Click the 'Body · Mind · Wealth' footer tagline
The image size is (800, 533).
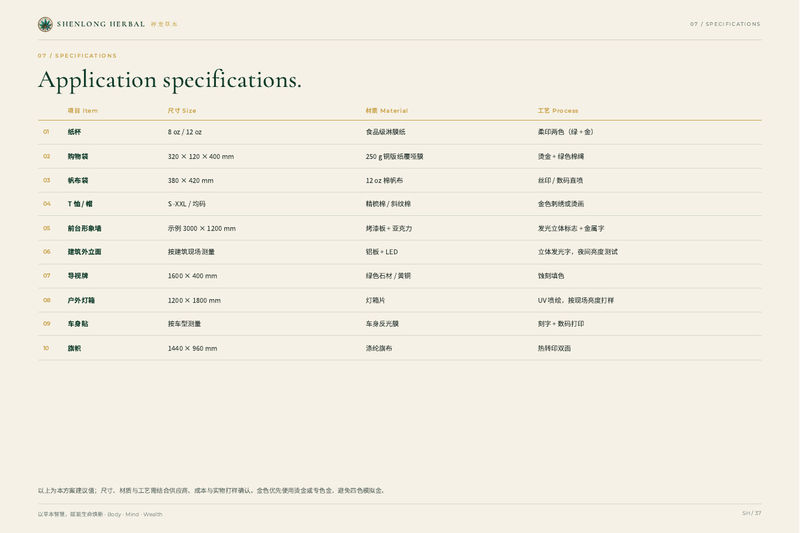coord(135,515)
